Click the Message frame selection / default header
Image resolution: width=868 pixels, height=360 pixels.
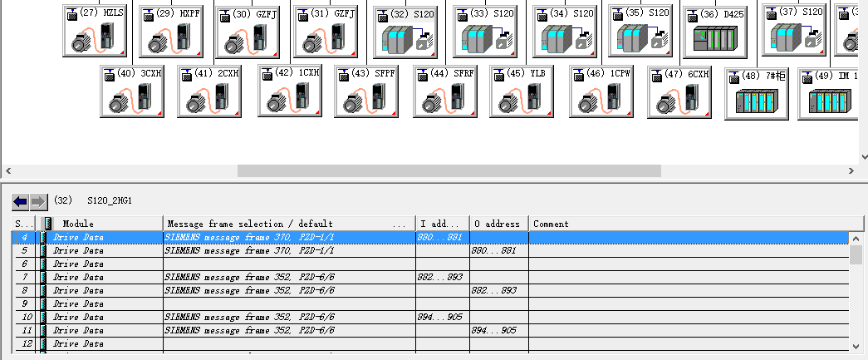click(x=289, y=224)
